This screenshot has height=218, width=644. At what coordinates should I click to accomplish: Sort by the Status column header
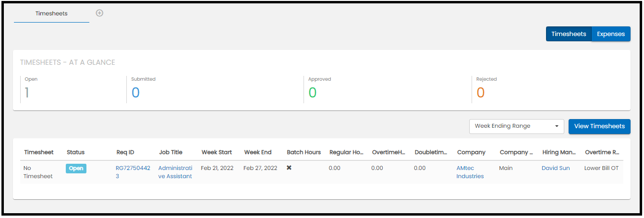75,152
